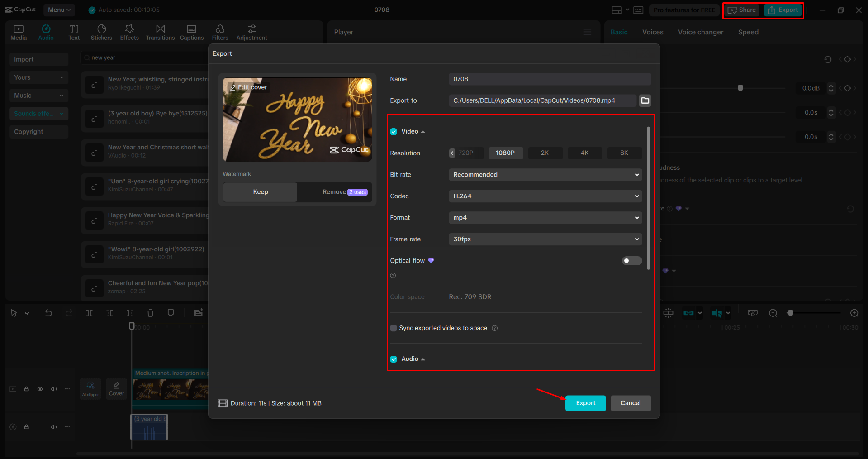
Task: Enable Sync exported videos to space
Action: [x=394, y=328]
